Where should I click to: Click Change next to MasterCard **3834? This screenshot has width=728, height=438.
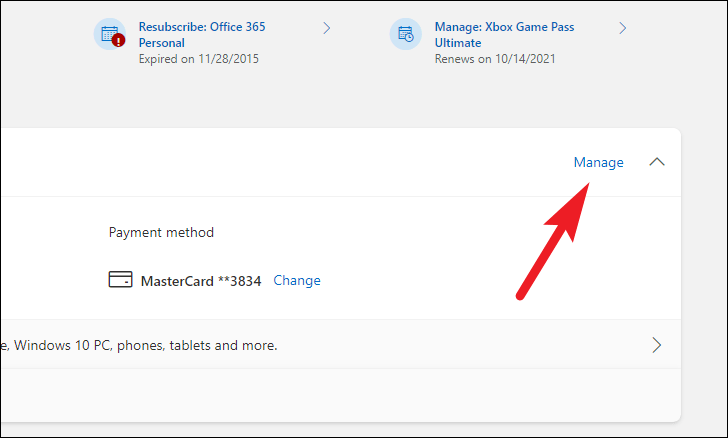[297, 281]
